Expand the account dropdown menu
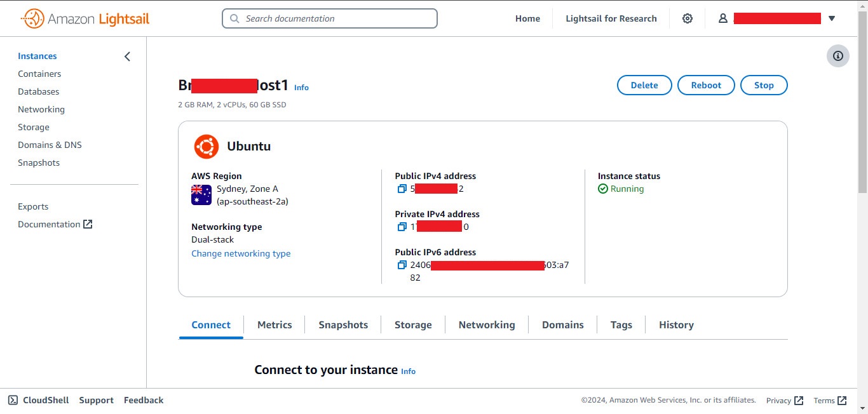 (832, 18)
